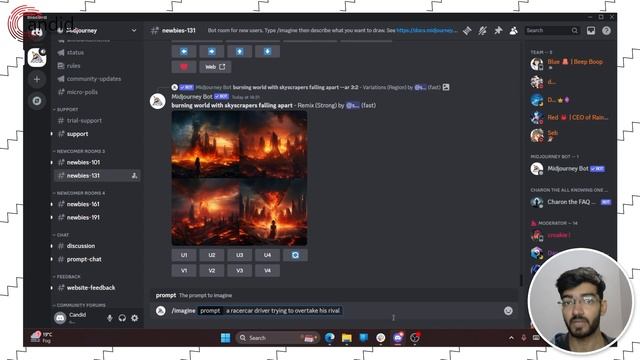Open the Help question mark icon
The width and height of the screenshot is (640, 360).
(606, 31)
